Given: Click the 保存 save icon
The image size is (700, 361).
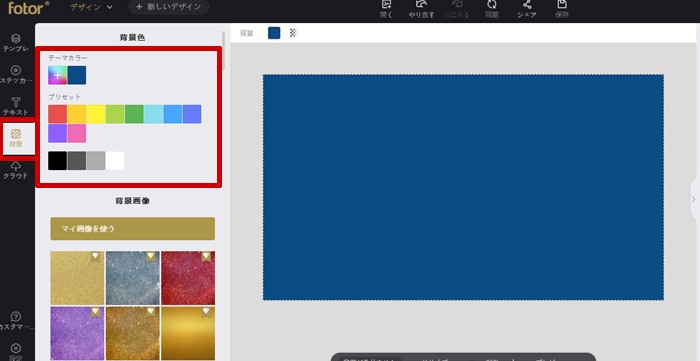Looking at the screenshot, I should [562, 8].
